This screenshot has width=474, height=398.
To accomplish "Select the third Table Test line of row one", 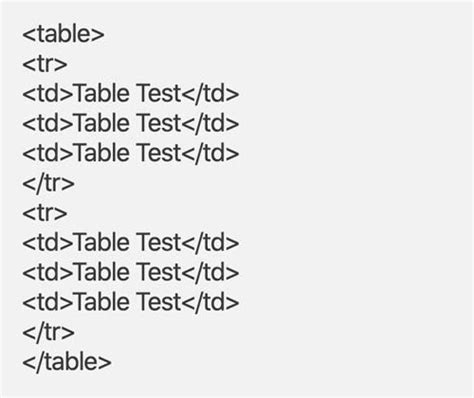I will coord(131,154).
